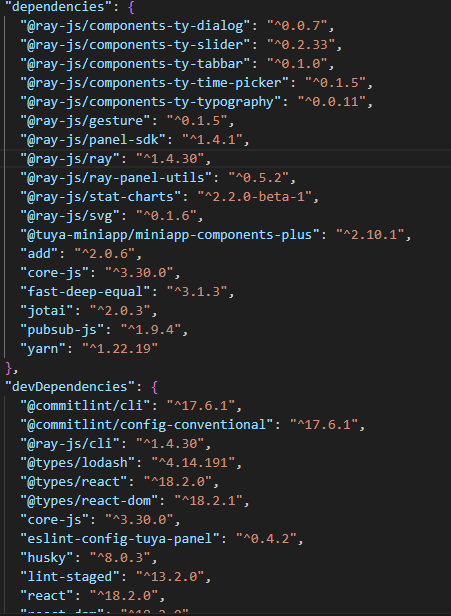Click the "@types/lodash" version "^4.14.191"
The height and width of the screenshot is (616, 451).
pos(193,462)
